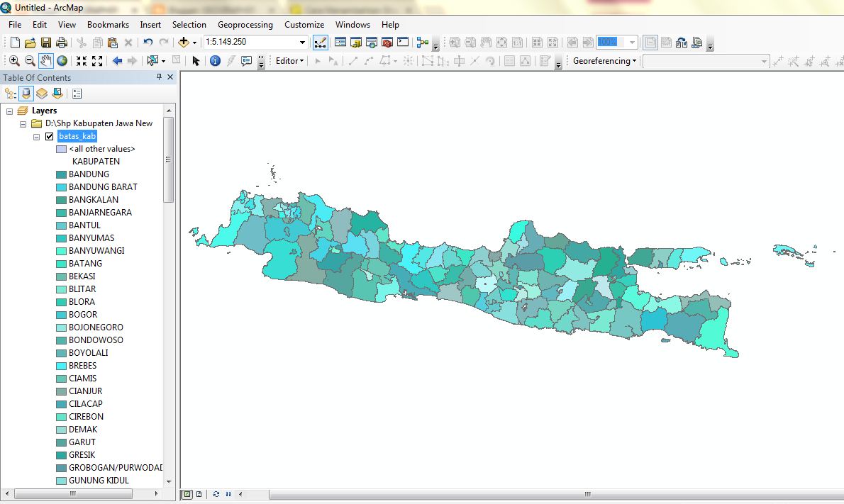844x504 pixels.
Task: Switch to layout view at bottom
Action: [199, 494]
